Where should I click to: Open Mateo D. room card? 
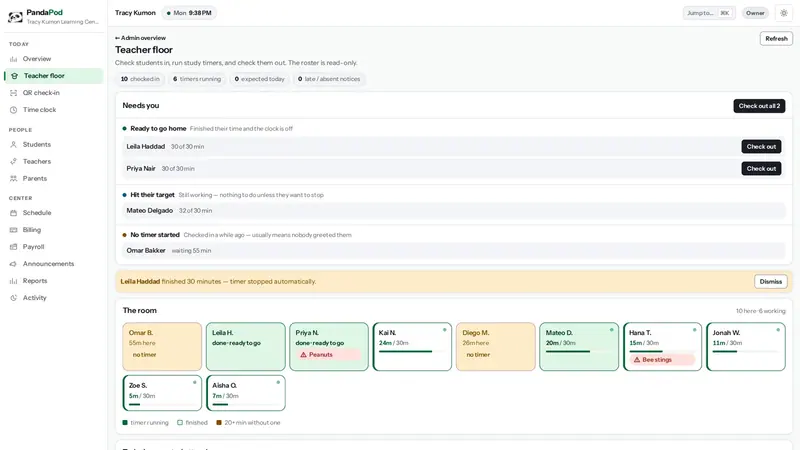click(x=579, y=346)
